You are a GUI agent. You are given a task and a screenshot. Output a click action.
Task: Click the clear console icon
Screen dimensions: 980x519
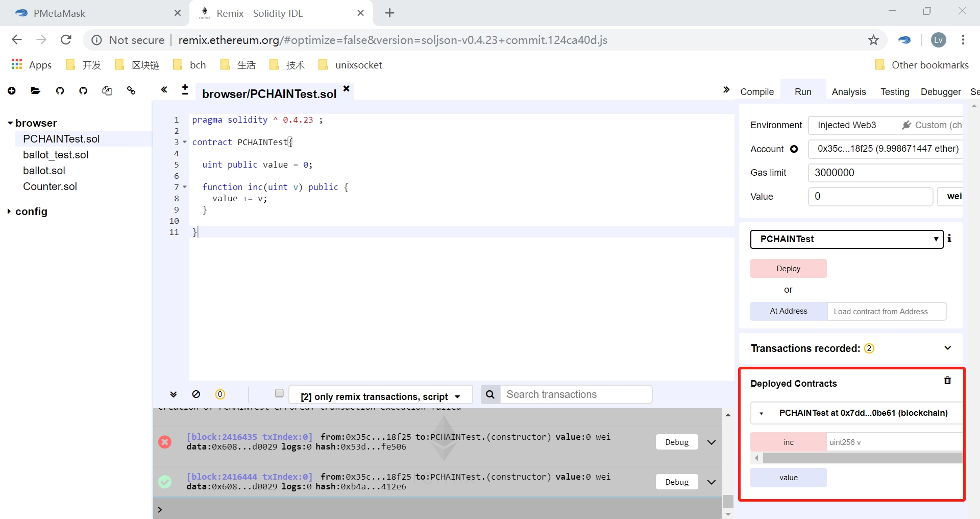(x=196, y=394)
